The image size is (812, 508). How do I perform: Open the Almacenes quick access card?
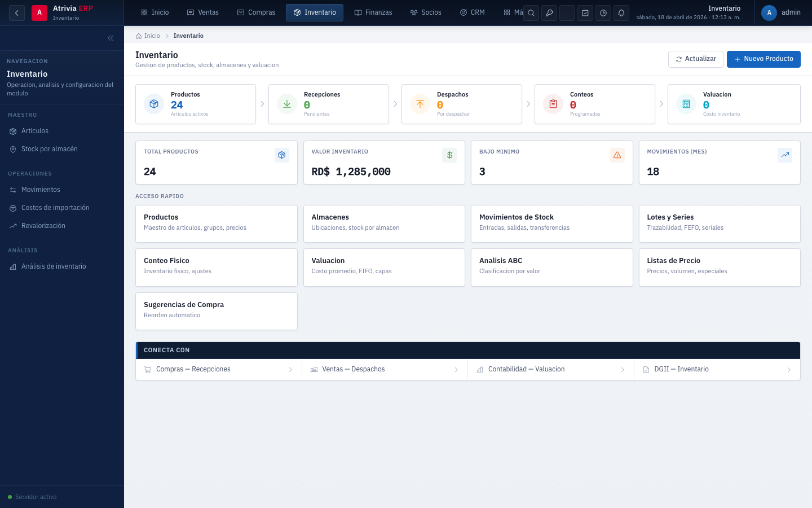(384, 224)
